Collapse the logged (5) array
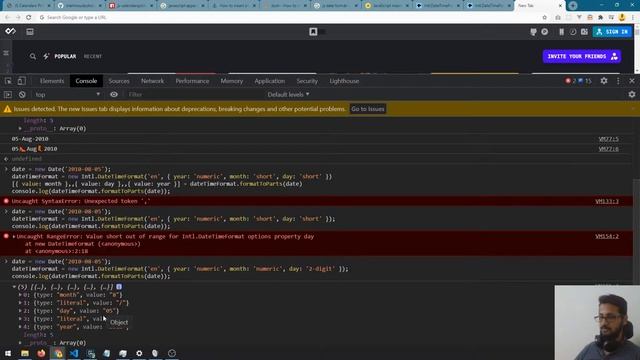 [x=14, y=287]
